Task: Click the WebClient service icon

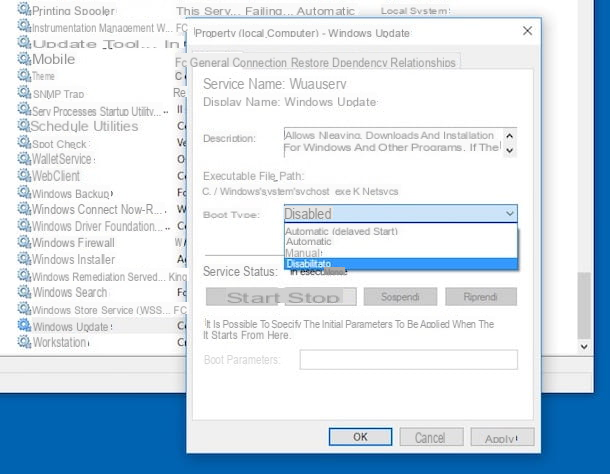Action: [24, 176]
